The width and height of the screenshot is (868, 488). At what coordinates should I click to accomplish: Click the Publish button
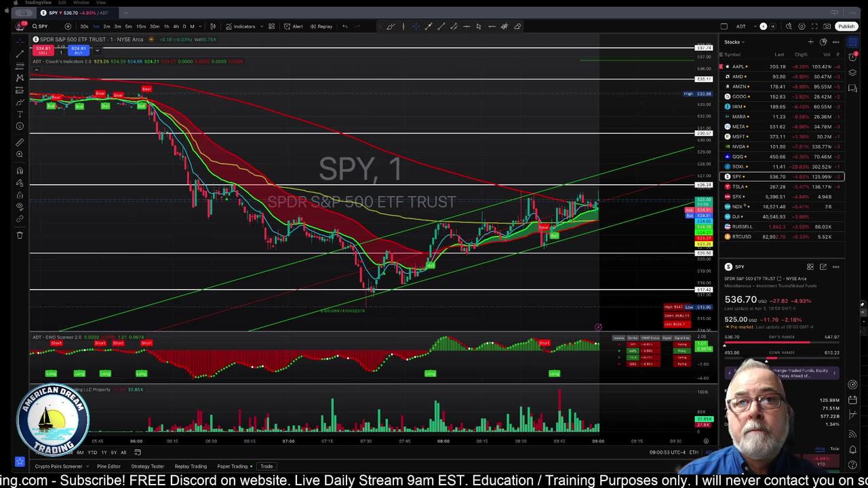(846, 26)
